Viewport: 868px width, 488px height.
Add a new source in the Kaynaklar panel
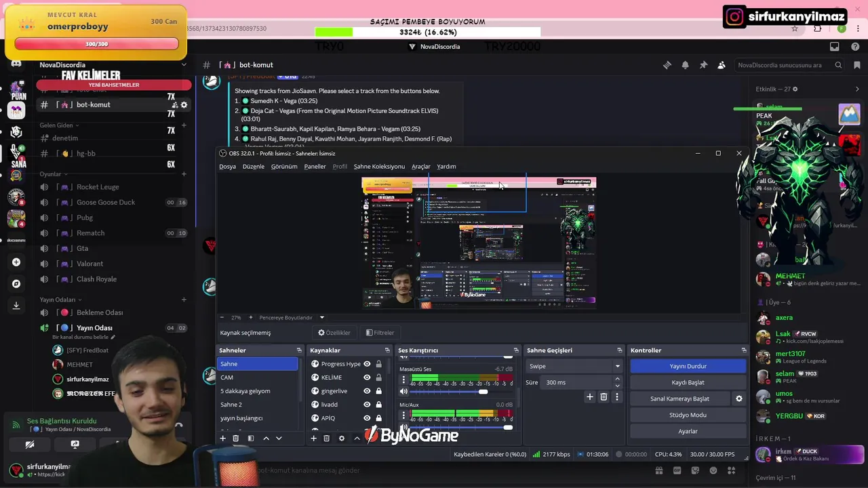[x=313, y=439]
